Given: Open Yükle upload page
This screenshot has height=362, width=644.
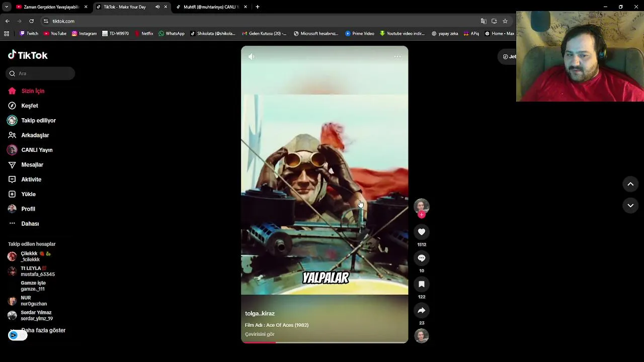Looking at the screenshot, I should pyautogui.click(x=22, y=194).
